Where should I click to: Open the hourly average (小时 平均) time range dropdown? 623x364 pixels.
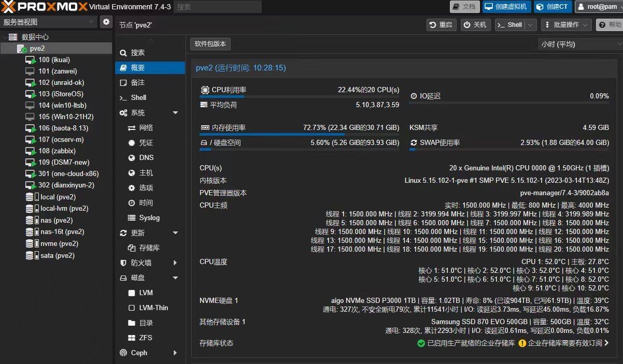pos(579,44)
